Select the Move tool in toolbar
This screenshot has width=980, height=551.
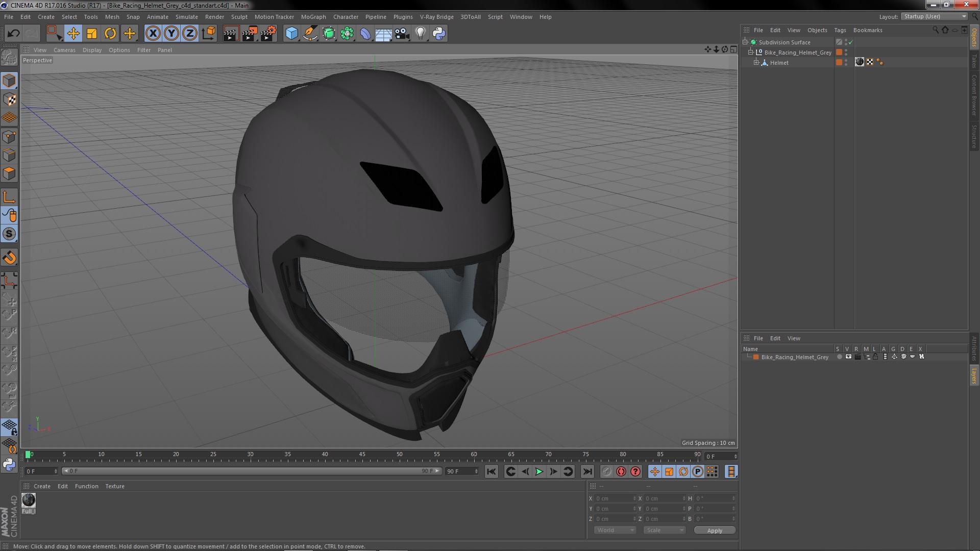(72, 33)
